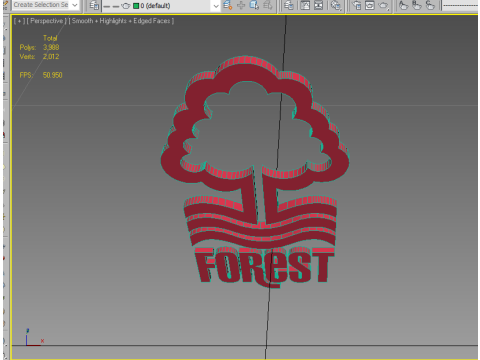Click the teapot A render preset icon
480x360 pixels.
pyautogui.click(x=403, y=5)
